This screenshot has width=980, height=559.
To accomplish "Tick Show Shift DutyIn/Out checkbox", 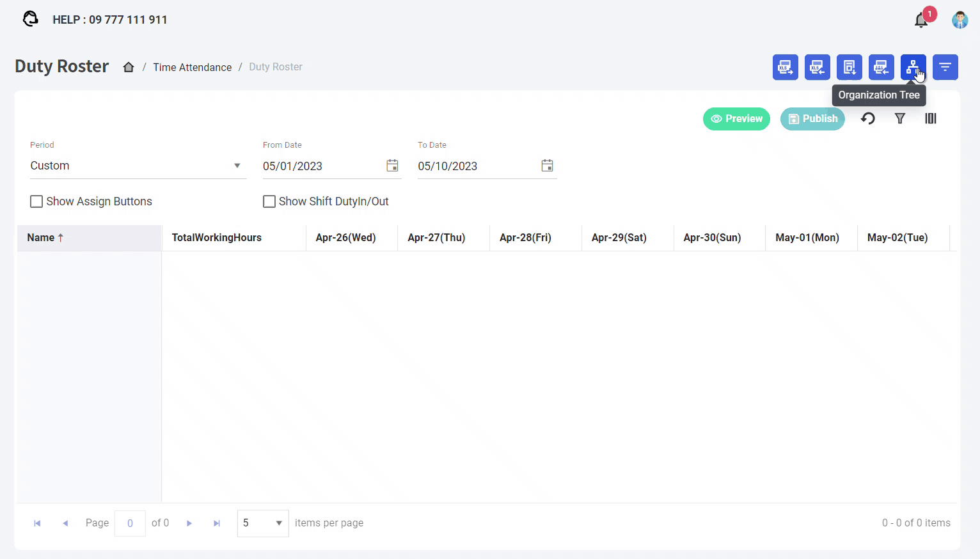I will click(x=269, y=201).
